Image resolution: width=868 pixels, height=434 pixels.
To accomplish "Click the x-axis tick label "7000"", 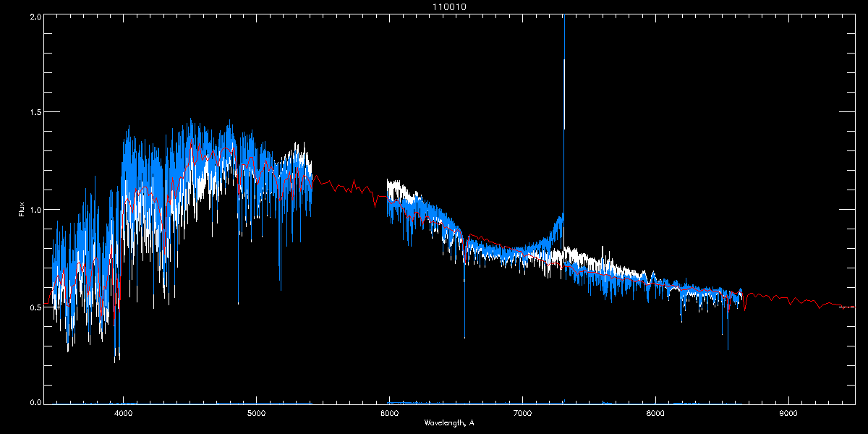I will [522, 414].
